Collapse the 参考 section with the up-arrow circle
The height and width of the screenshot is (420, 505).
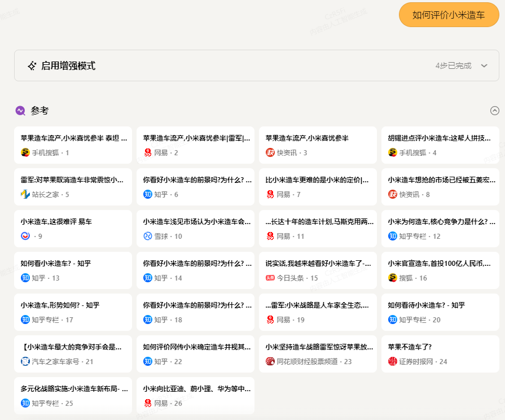(494, 111)
